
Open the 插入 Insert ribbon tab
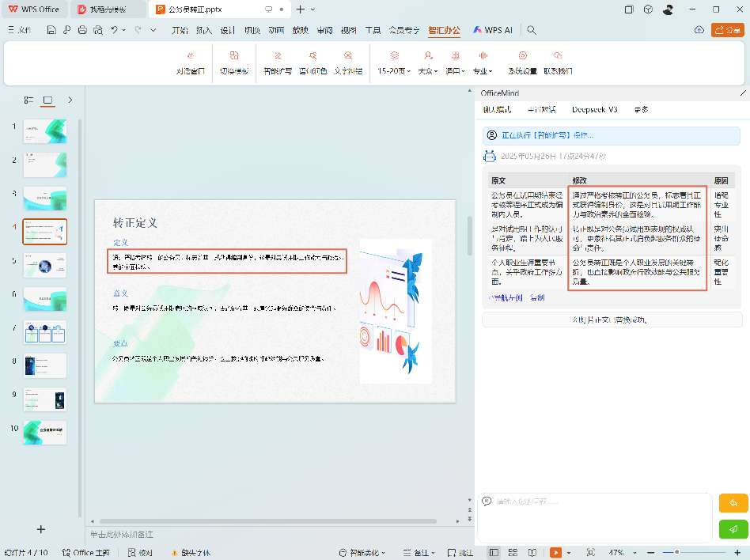click(204, 30)
